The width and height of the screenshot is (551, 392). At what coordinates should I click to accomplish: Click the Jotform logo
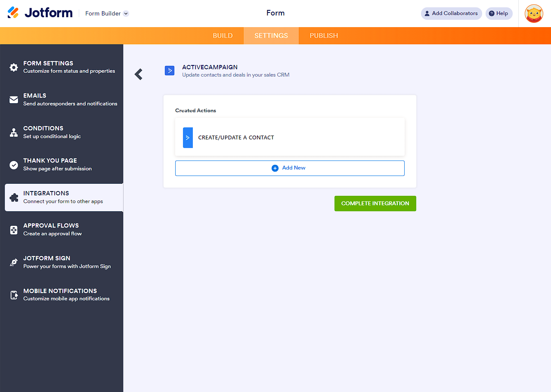coord(40,13)
